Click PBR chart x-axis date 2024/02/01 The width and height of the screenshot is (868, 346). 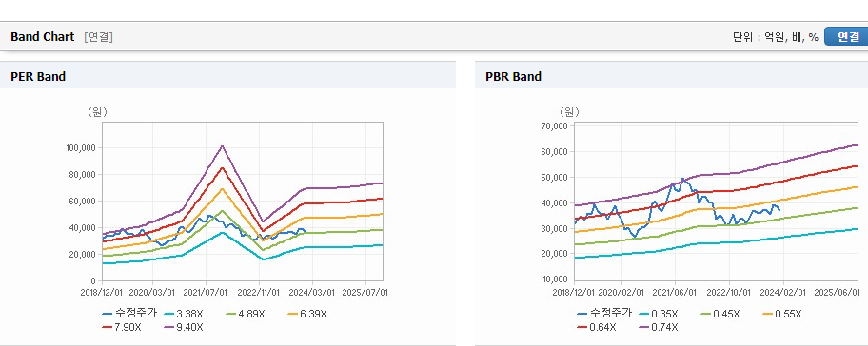[x=782, y=292]
